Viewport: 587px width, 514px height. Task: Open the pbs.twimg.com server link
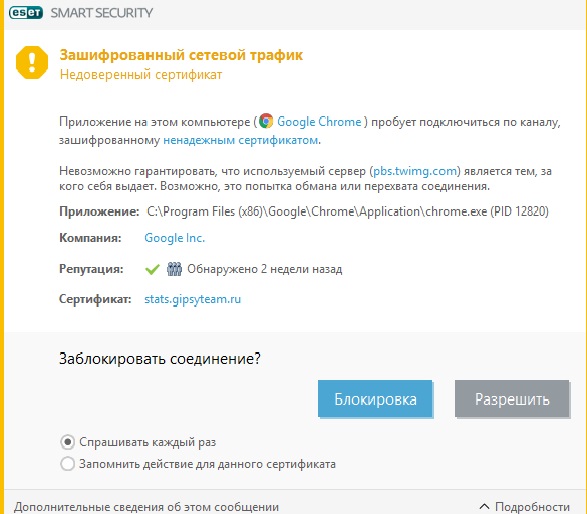tap(415, 171)
